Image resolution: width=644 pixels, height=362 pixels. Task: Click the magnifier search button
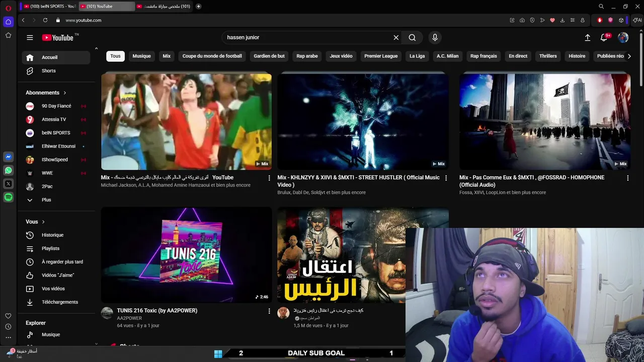pyautogui.click(x=412, y=37)
